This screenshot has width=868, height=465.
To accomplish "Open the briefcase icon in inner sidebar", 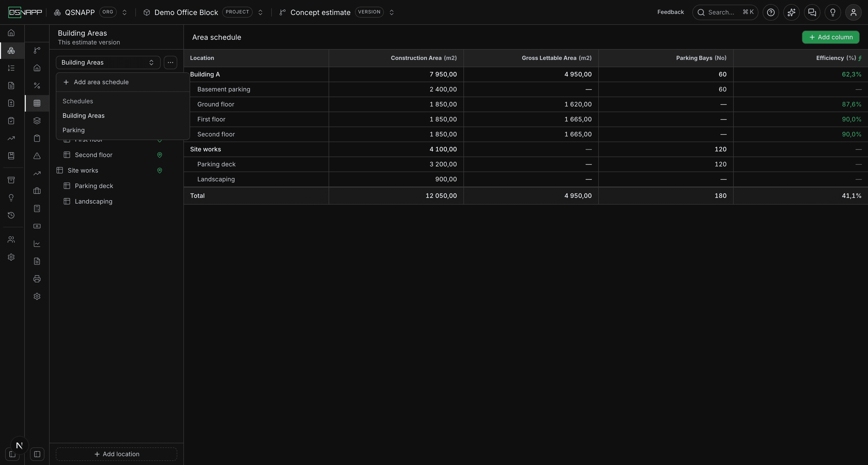I will 37,191.
